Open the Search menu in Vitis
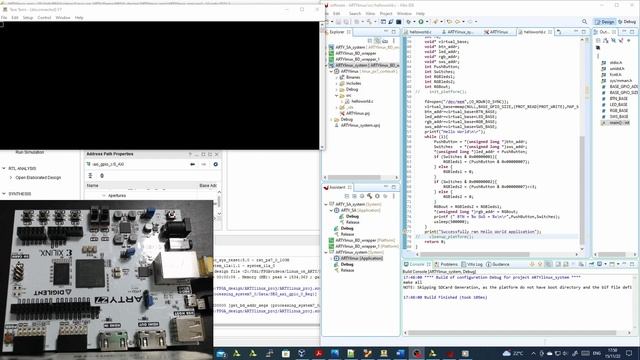 (355, 13)
